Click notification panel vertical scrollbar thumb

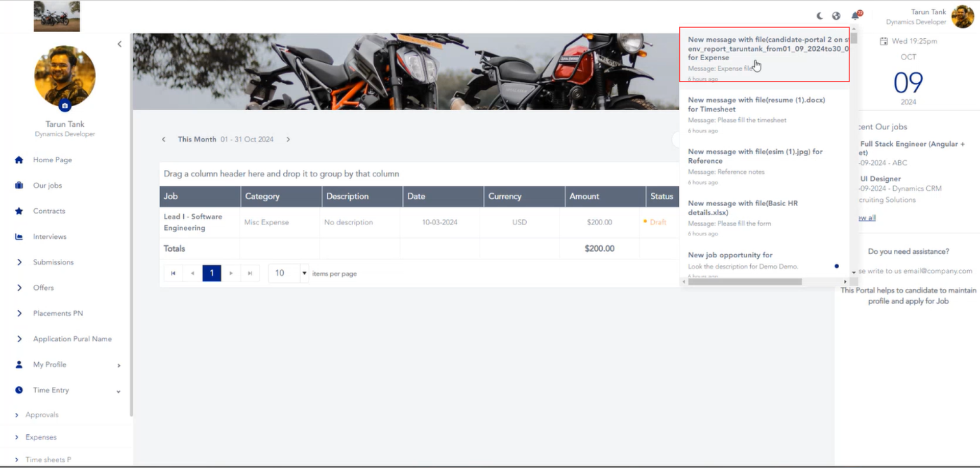(854, 38)
